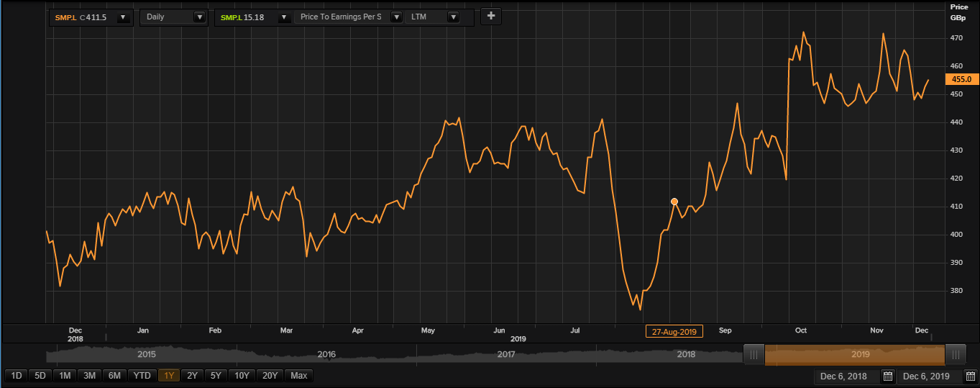Switch to the 2Y time range
Viewport: 980px width, 388px height.
pyautogui.click(x=192, y=375)
